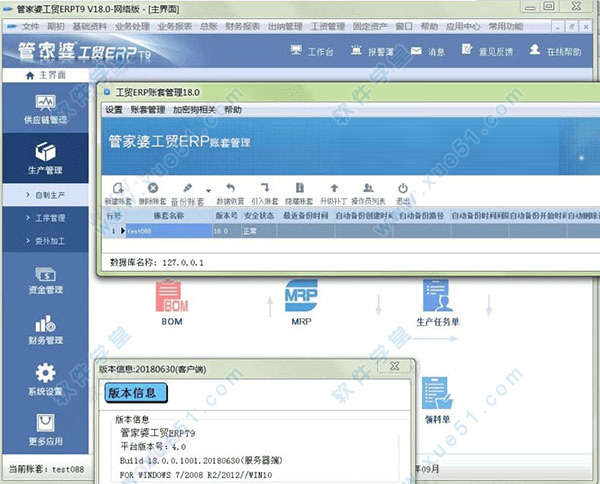Viewport: 600px width, 484px height.
Task: Open the 期初 menu
Action: click(56, 26)
